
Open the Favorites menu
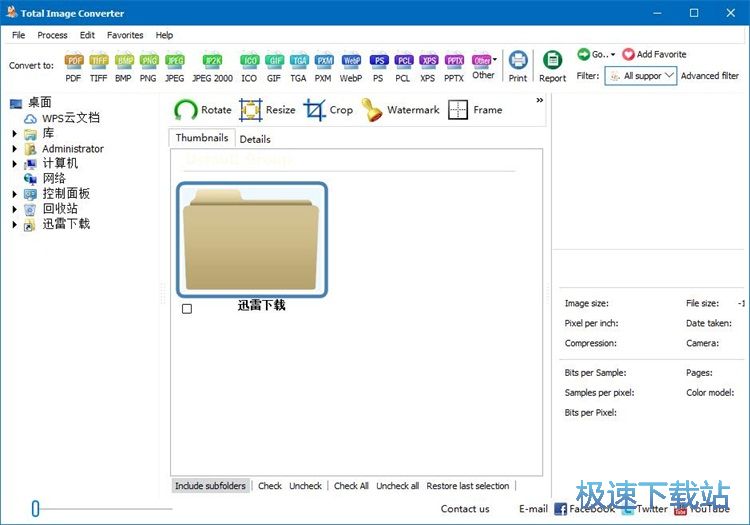(x=125, y=35)
